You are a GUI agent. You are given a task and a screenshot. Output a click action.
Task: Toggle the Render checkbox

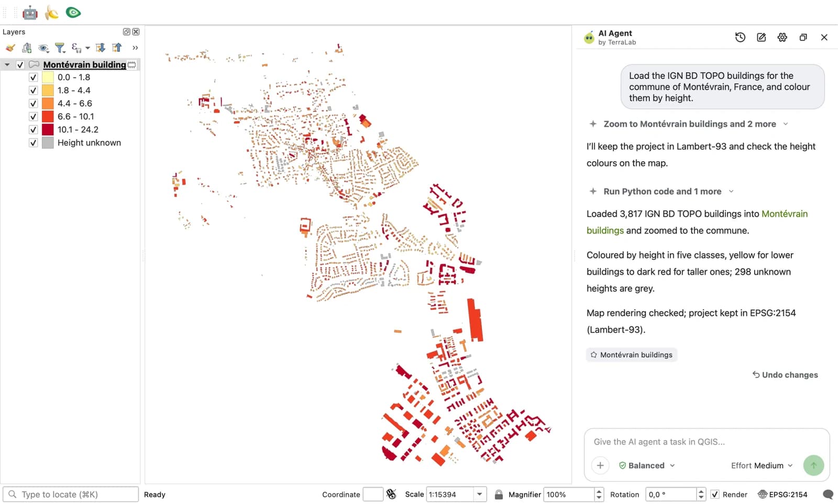715,494
